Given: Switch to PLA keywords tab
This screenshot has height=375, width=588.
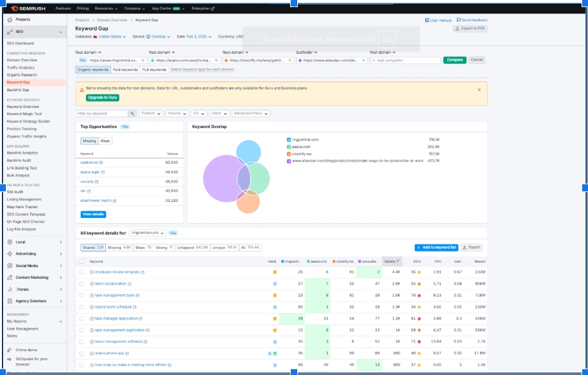Looking at the screenshot, I should 154,70.
